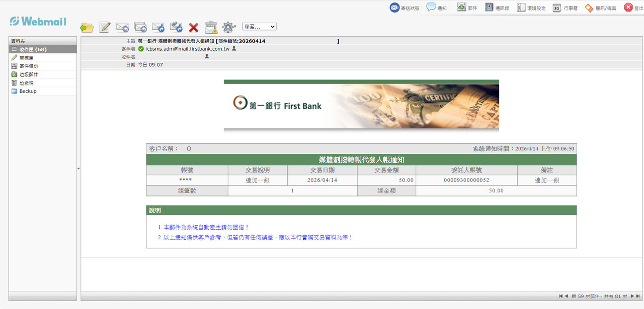Click the email subject line text
The image size is (644, 309).
point(238,41)
